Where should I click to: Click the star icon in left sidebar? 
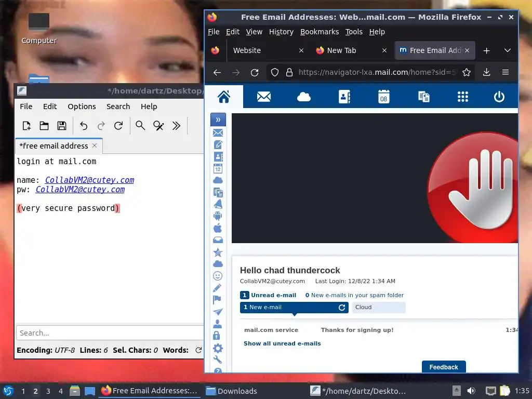click(218, 252)
